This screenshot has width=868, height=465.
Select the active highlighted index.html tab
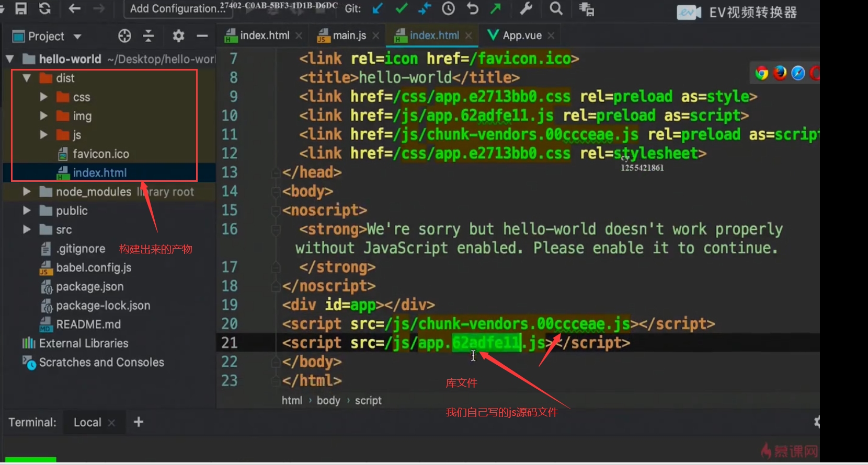[433, 36]
